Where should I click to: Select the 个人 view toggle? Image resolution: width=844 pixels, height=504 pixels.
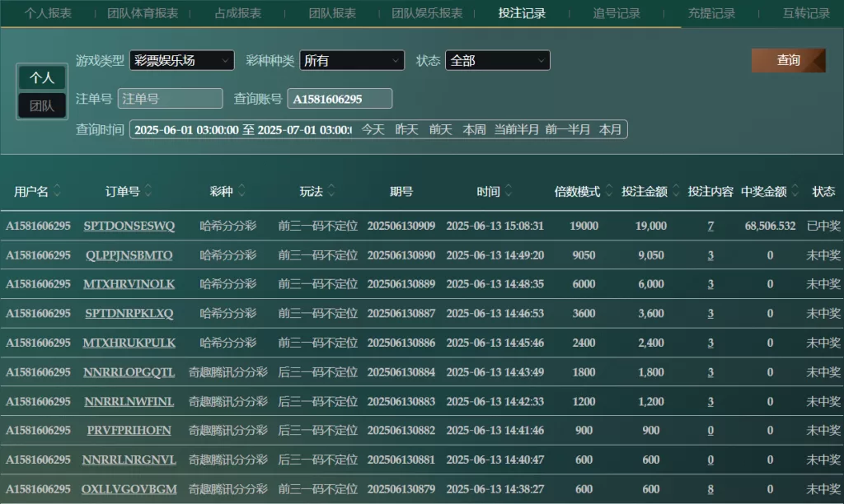coord(42,78)
